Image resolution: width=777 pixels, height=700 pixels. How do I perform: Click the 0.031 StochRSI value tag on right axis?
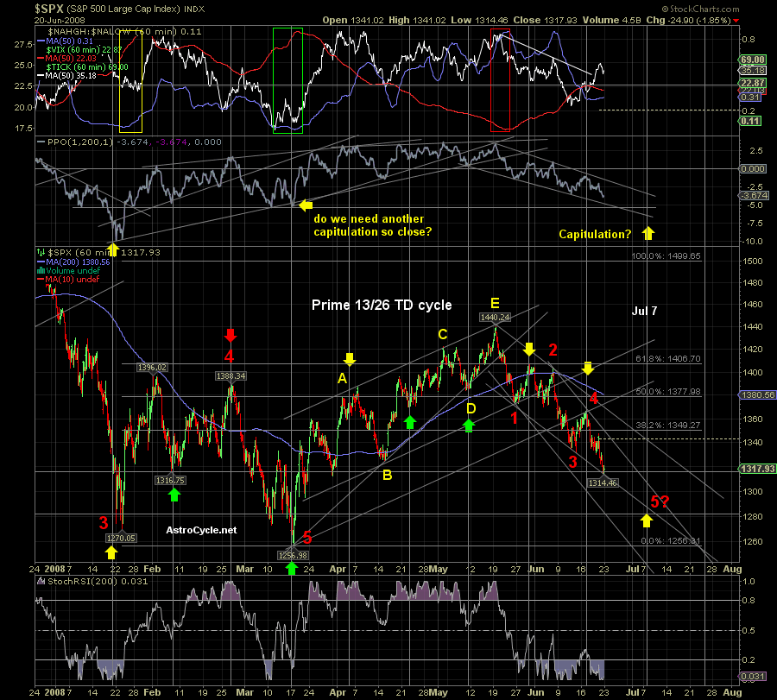point(753,677)
